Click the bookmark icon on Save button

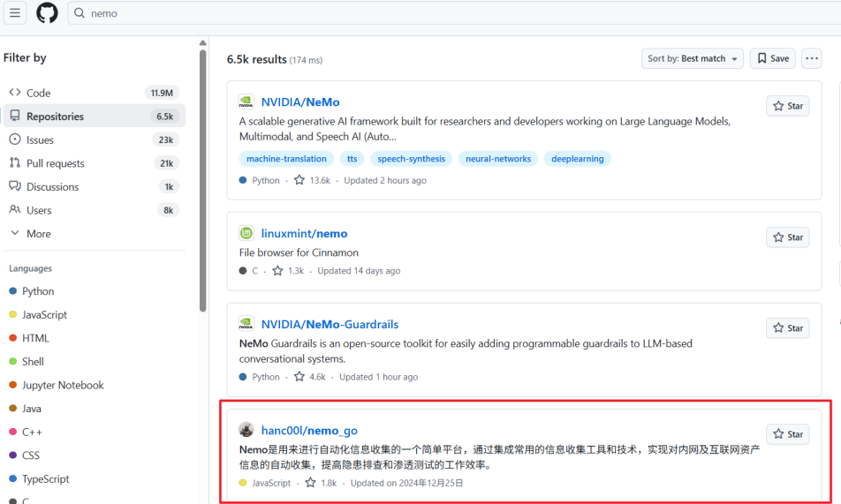[761, 58]
